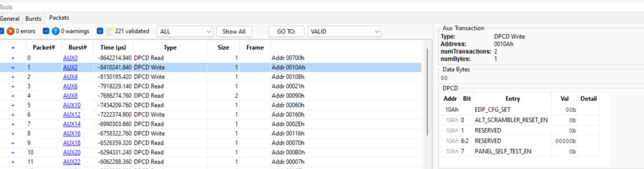Expand packet 4 row details
The width and height of the screenshot is (644, 169).
(x=13, y=96)
